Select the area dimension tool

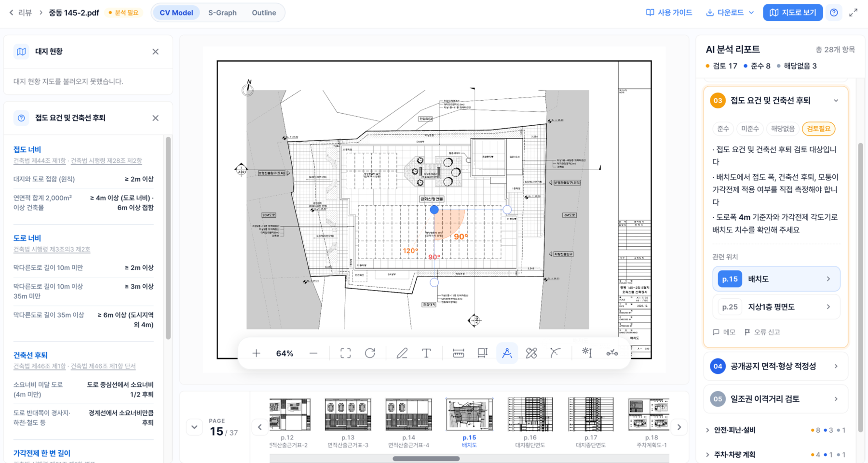[482, 353]
